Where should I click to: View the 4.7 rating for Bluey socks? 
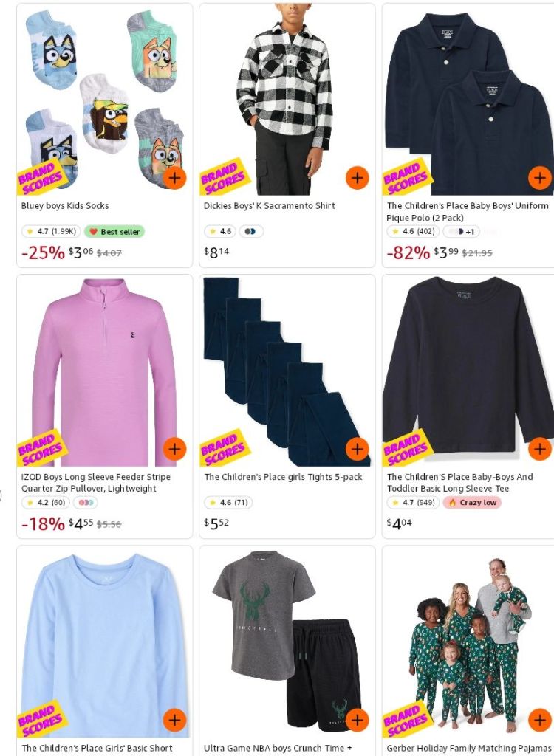click(x=50, y=231)
